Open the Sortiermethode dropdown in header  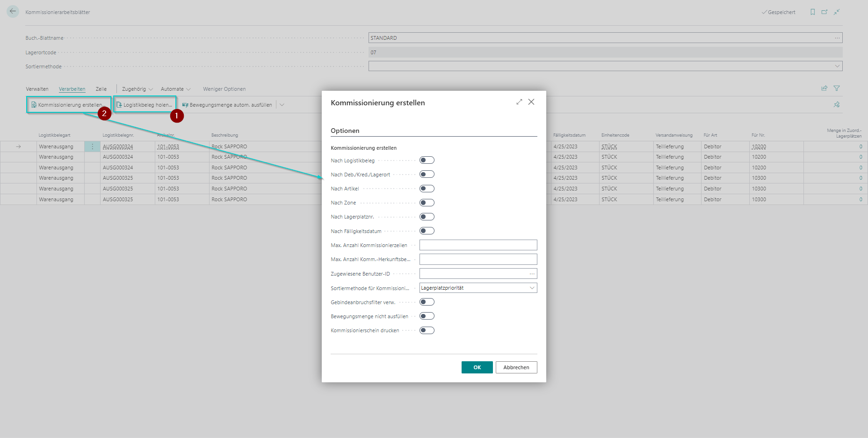pyautogui.click(x=605, y=66)
